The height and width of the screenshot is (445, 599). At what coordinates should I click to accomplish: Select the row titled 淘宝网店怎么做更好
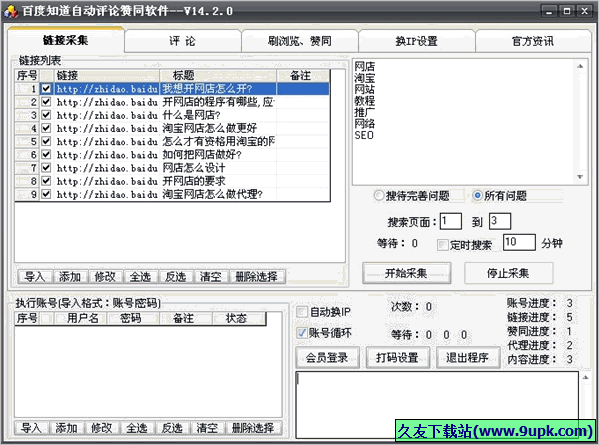[172, 128]
